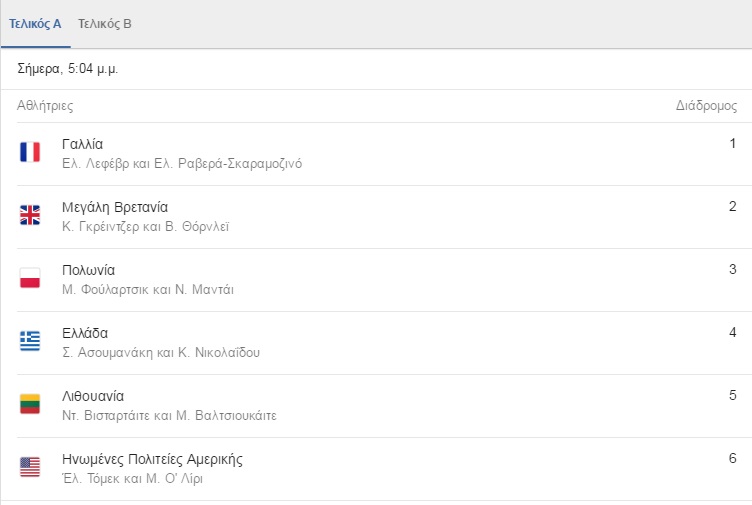
Task: Click athletes Μ. Φούλαρτσικ και Ν. Μαντάι
Action: pos(148,290)
